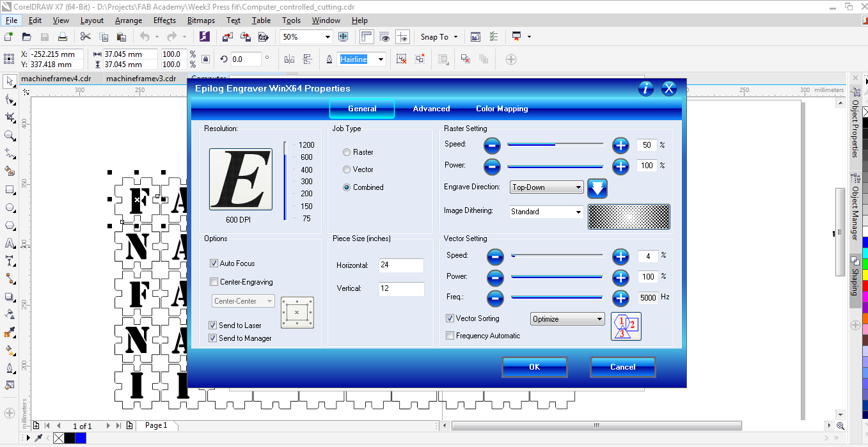Open the Effects menu
The height and width of the screenshot is (447, 868).
point(164,20)
